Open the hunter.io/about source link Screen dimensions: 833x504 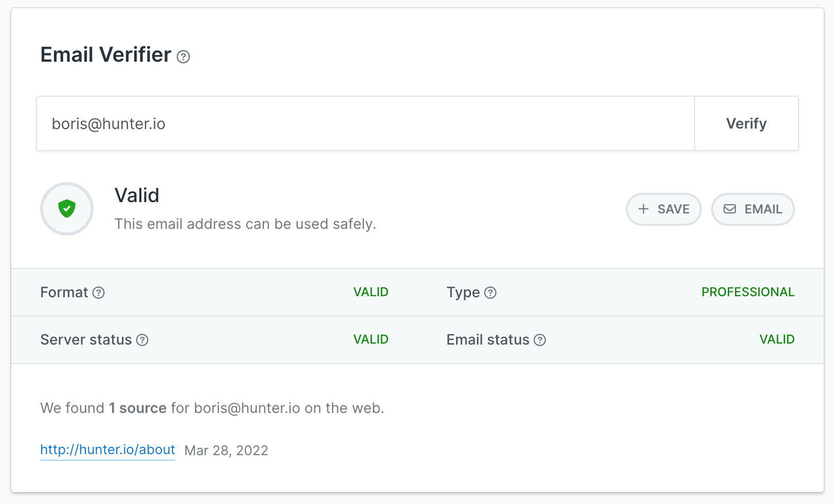pyautogui.click(x=107, y=450)
